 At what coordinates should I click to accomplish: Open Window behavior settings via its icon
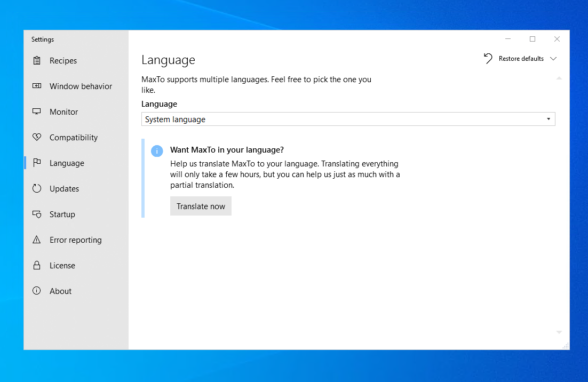[36, 86]
